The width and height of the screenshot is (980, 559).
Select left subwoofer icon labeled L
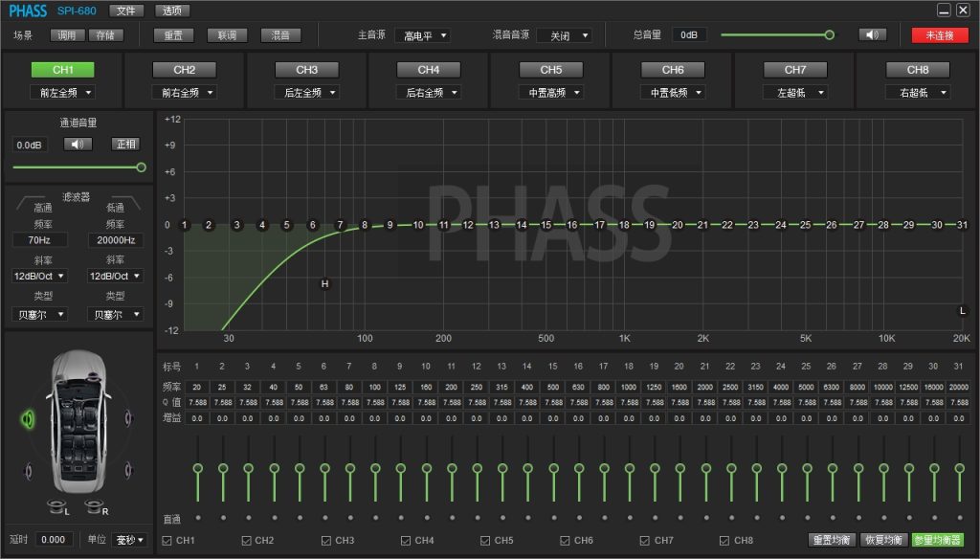tap(56, 506)
